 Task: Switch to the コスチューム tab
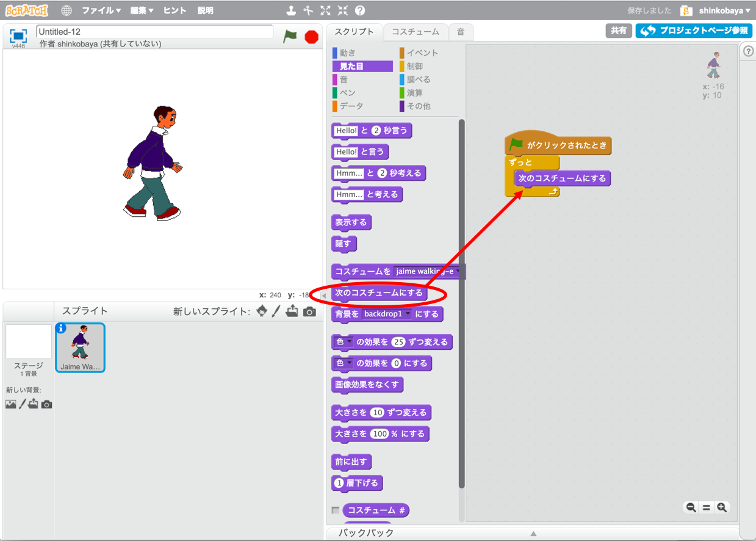coord(416,32)
